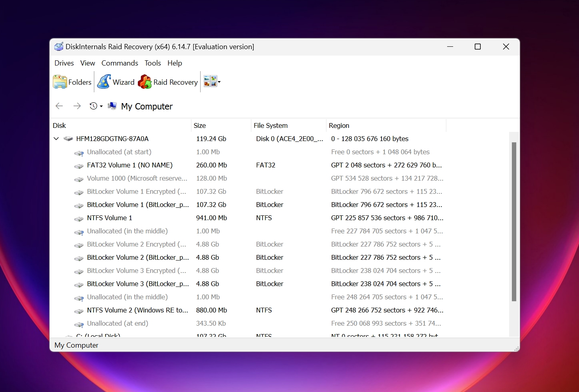
Task: Click the My Computer address text
Action: coord(147,106)
